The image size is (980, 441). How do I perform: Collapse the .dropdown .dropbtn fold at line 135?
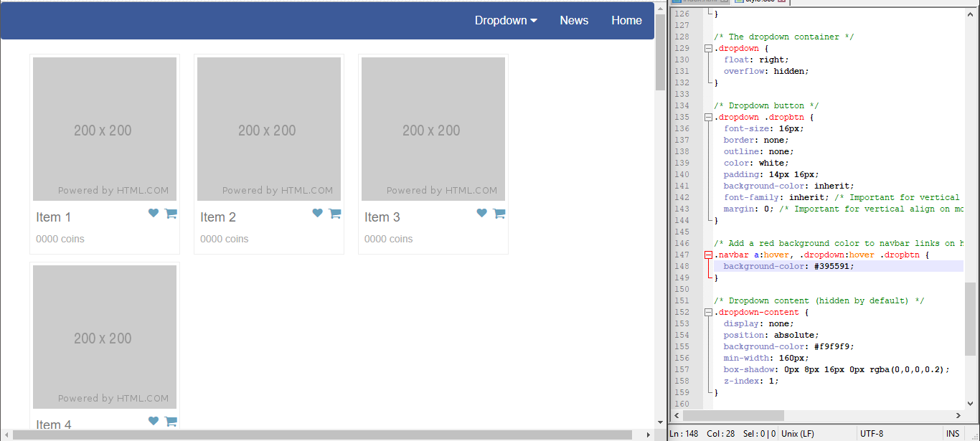708,117
